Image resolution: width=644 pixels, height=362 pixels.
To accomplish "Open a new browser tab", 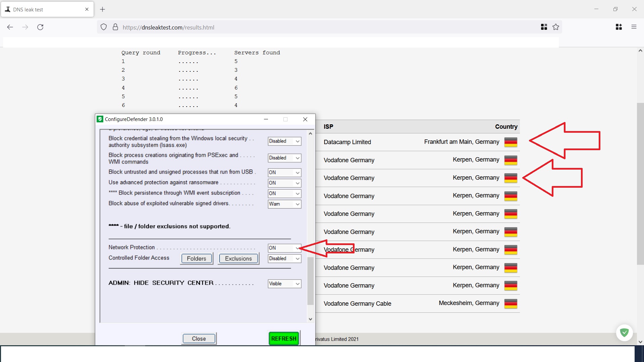I will pyautogui.click(x=103, y=9).
